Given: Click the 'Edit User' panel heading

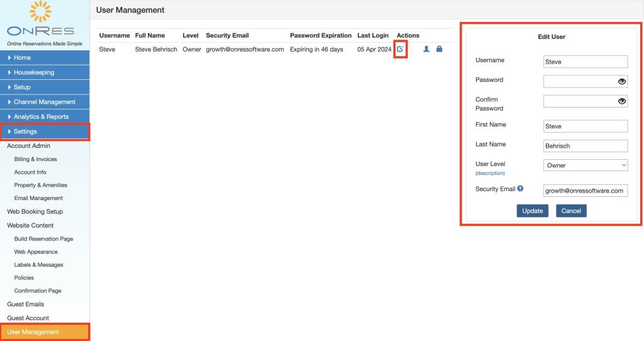Looking at the screenshot, I should point(552,36).
